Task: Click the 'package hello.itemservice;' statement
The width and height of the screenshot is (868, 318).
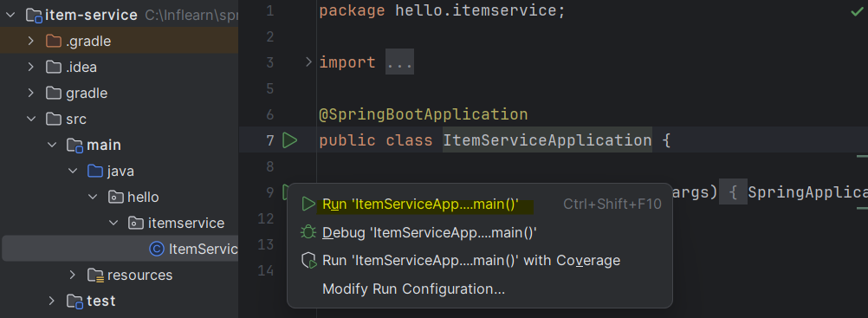Action: pos(443,11)
